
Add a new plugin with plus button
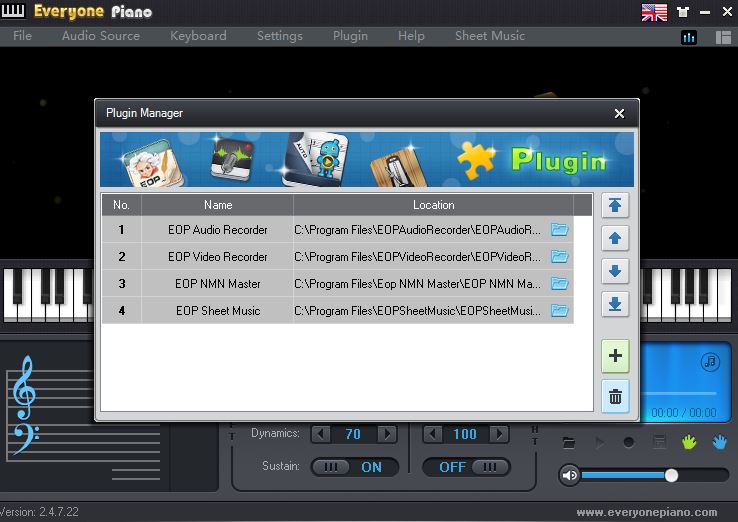coord(615,356)
